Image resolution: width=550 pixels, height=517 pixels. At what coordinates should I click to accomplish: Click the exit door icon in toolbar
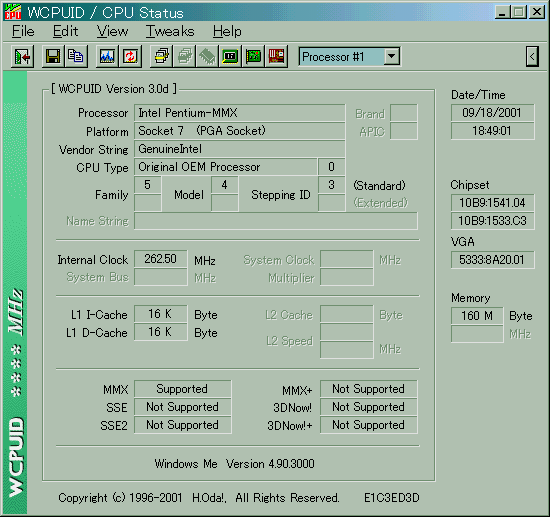pos(22,56)
